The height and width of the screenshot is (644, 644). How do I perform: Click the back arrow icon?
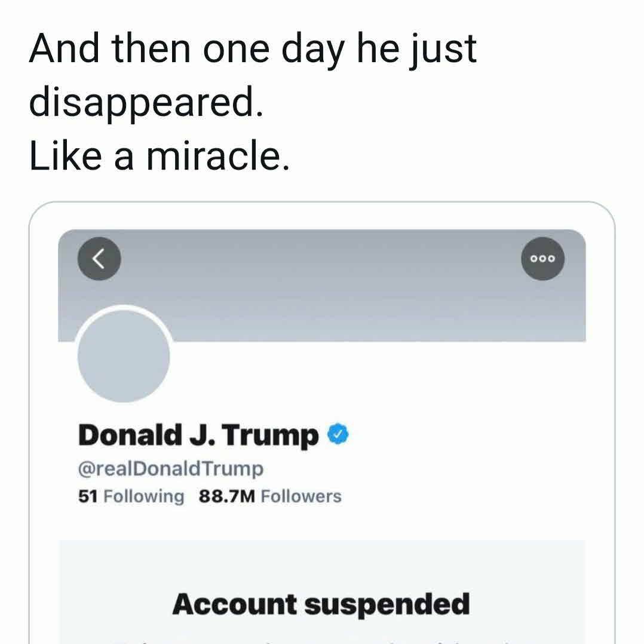tap(99, 259)
